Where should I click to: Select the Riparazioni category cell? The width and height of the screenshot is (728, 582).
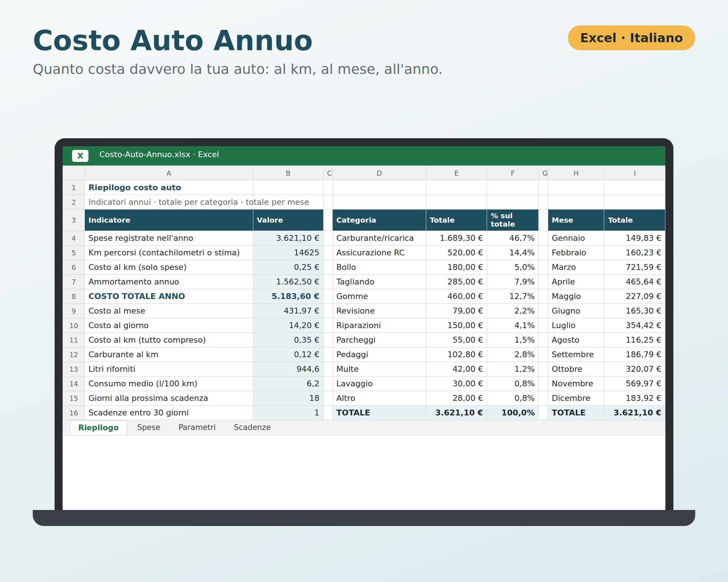click(x=379, y=326)
